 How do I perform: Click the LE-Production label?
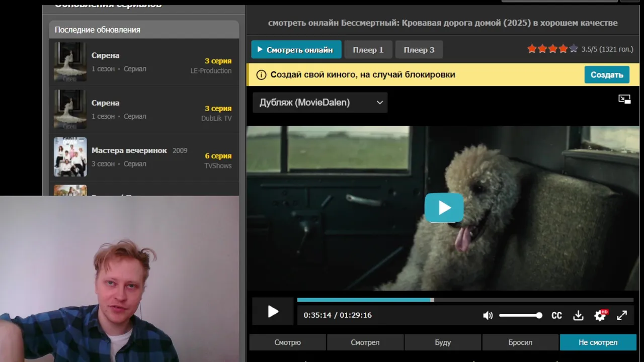click(x=211, y=71)
